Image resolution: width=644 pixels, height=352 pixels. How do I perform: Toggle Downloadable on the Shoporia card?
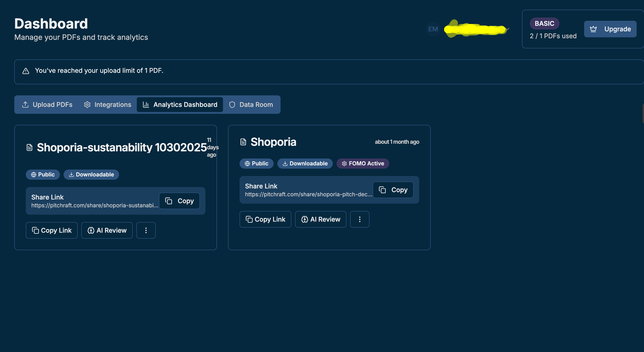click(305, 164)
